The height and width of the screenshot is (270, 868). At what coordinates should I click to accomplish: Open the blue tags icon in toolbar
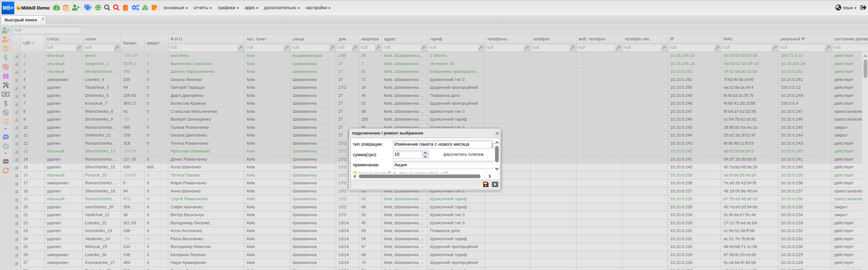(x=88, y=8)
